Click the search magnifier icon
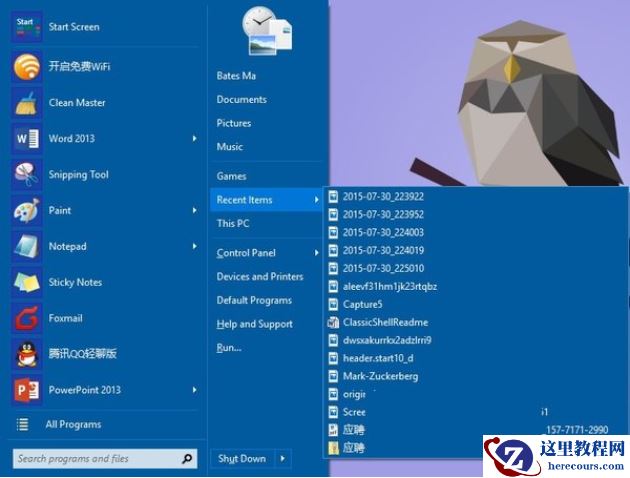The height and width of the screenshot is (478, 630). click(187, 459)
